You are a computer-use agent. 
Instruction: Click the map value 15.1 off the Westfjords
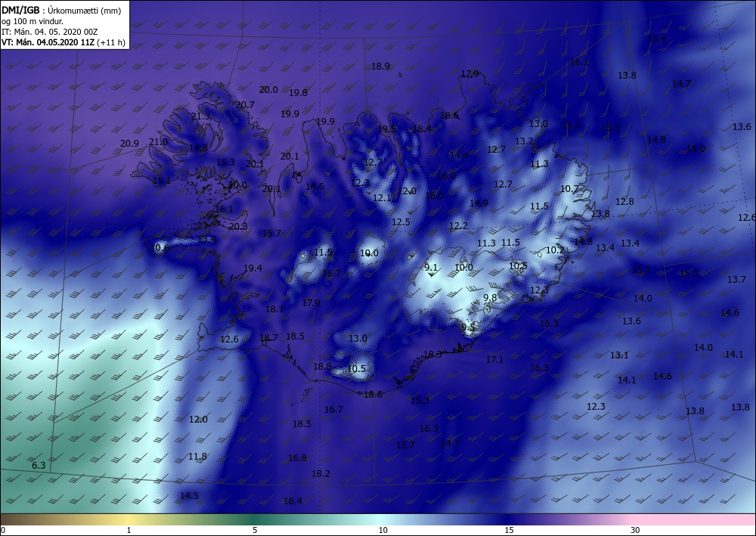[162, 181]
